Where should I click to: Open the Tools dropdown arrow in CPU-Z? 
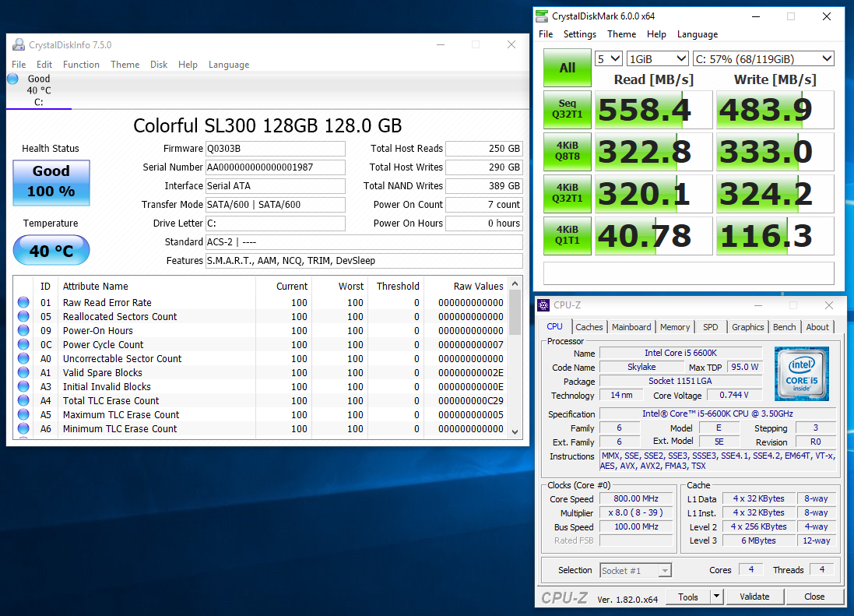pyautogui.click(x=716, y=597)
